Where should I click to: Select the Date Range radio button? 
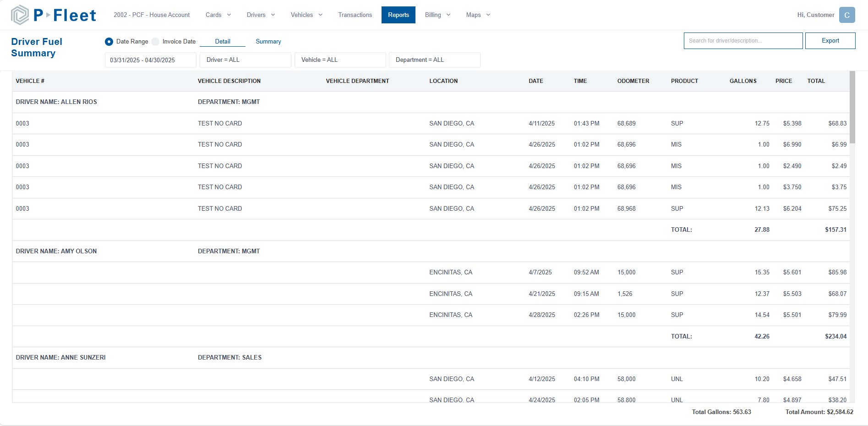coord(109,41)
